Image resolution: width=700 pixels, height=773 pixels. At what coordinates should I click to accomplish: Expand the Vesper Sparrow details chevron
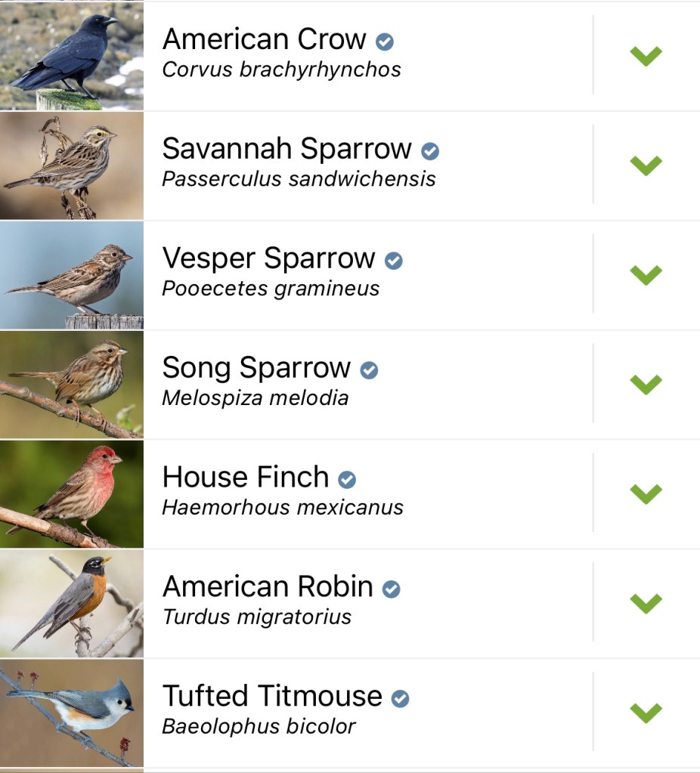click(646, 274)
